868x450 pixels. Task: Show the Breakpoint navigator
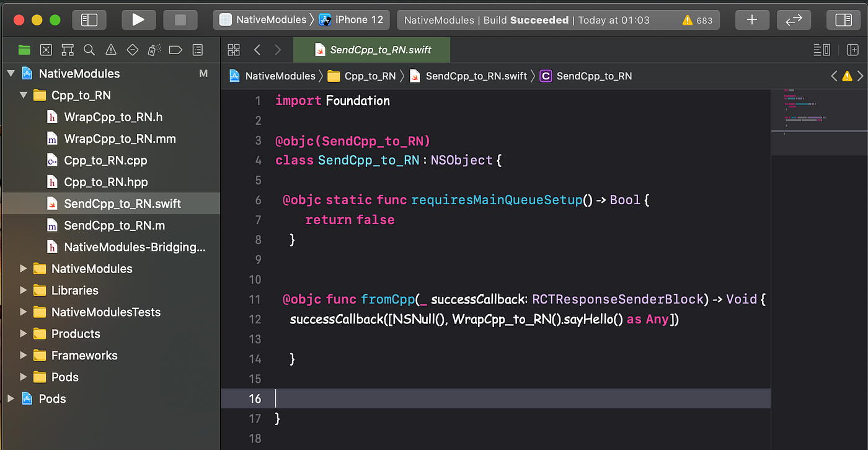175,50
